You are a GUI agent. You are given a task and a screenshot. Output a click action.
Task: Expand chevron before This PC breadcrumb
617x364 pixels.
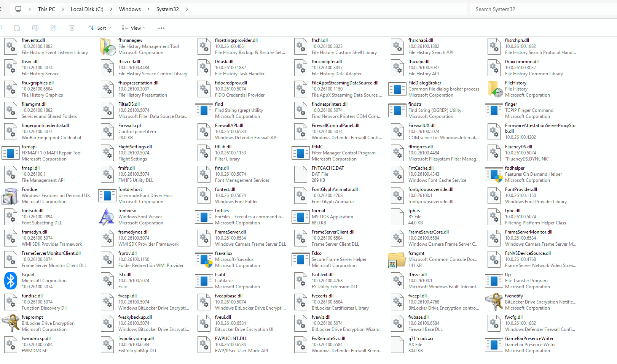pos(30,9)
